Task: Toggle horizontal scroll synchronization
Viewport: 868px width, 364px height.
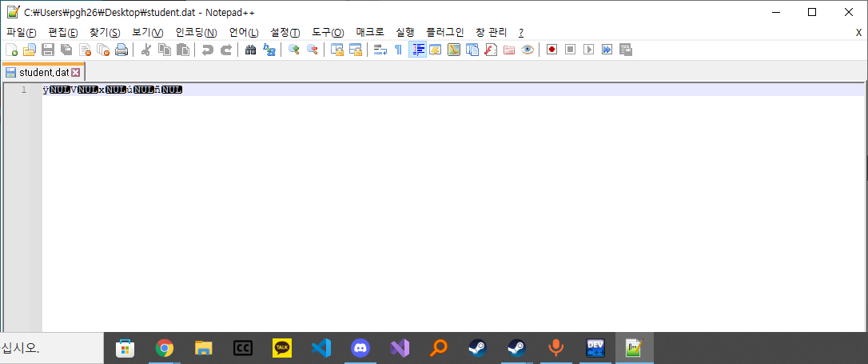Action: click(x=356, y=50)
